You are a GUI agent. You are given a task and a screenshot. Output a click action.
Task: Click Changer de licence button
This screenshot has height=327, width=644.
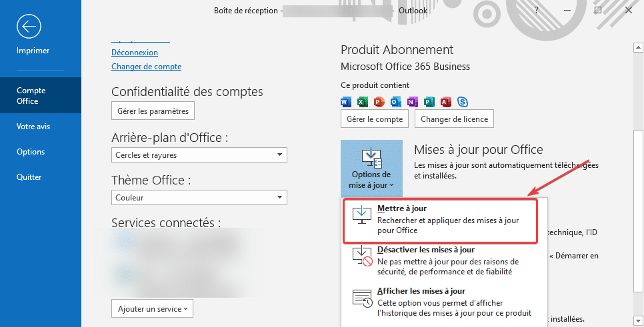(454, 119)
